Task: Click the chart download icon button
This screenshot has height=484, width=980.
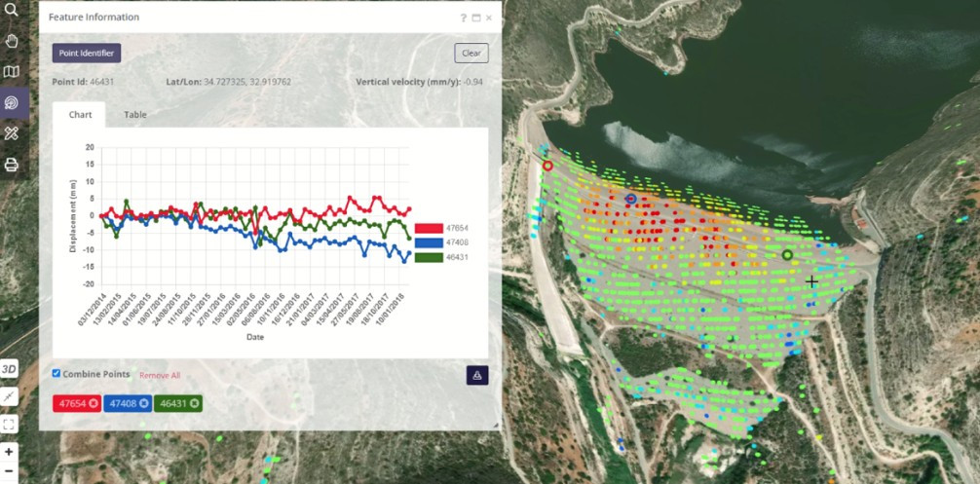Action: pos(477,375)
